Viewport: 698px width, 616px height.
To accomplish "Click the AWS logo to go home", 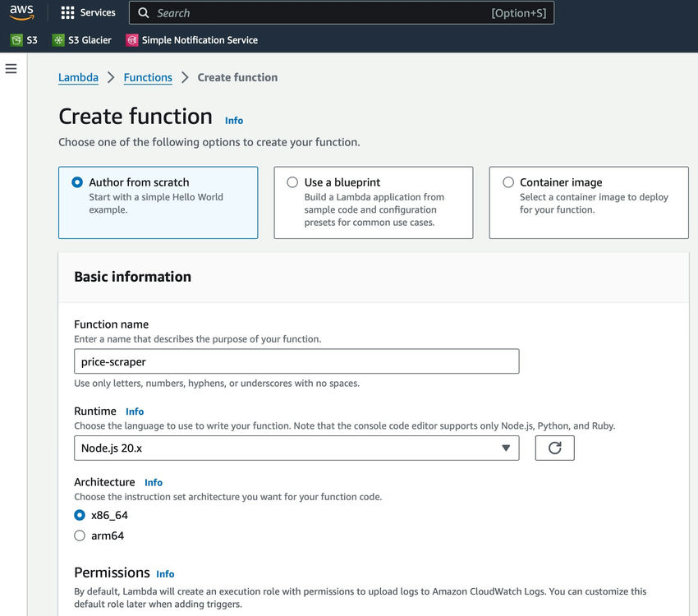I will pyautogui.click(x=21, y=11).
